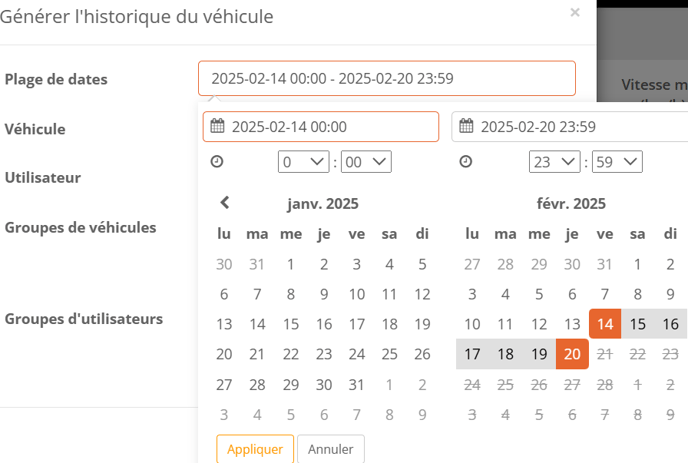Open end minute dropdown showing 59
The image size is (688, 463).
[616, 161]
